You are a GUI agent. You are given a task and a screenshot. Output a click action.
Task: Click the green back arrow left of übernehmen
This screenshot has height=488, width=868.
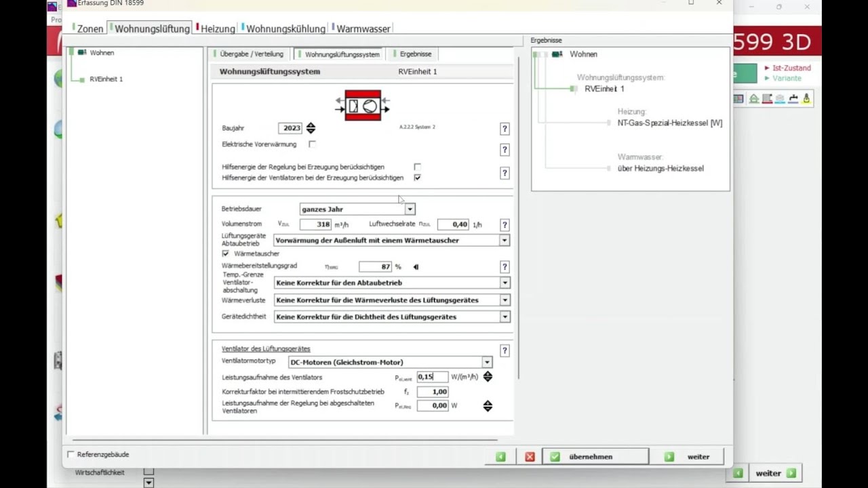pyautogui.click(x=500, y=457)
